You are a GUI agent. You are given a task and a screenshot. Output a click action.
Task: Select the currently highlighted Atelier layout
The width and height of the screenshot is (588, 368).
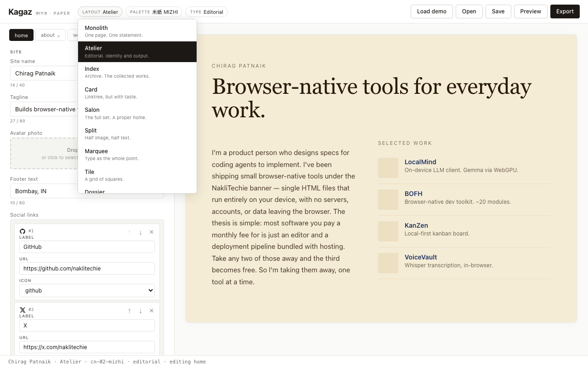93,52
